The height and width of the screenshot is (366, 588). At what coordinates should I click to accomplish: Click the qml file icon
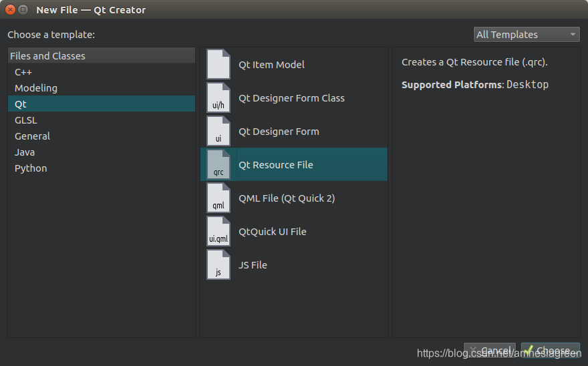[218, 198]
